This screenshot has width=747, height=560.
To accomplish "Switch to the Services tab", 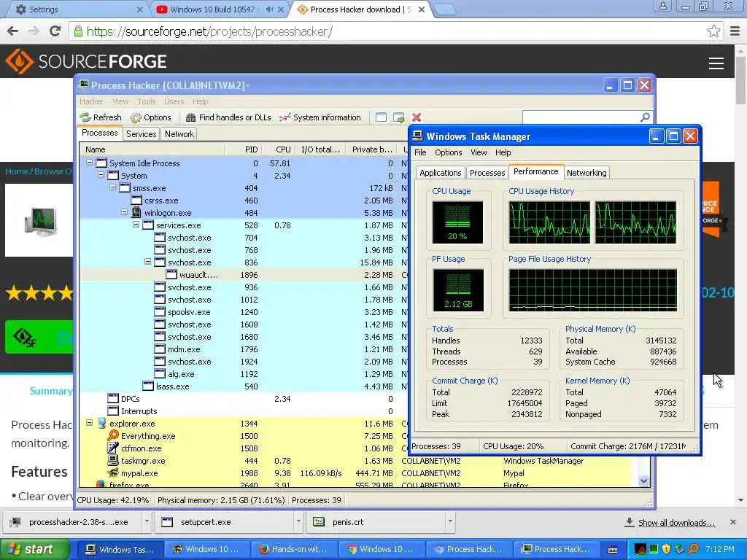I will coord(141,134).
